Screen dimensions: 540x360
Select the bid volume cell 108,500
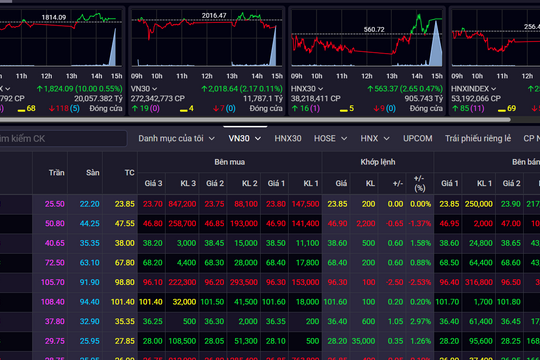point(182,341)
